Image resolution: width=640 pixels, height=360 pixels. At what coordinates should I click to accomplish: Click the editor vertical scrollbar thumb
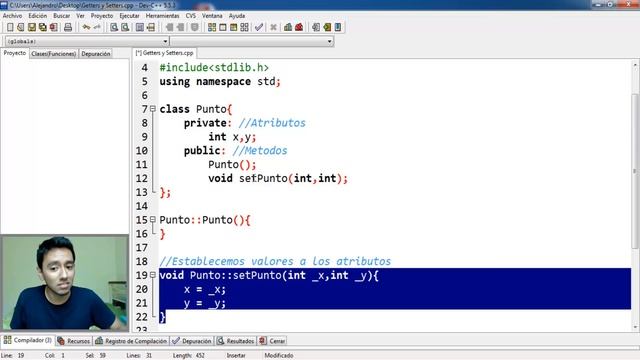tap(635, 171)
